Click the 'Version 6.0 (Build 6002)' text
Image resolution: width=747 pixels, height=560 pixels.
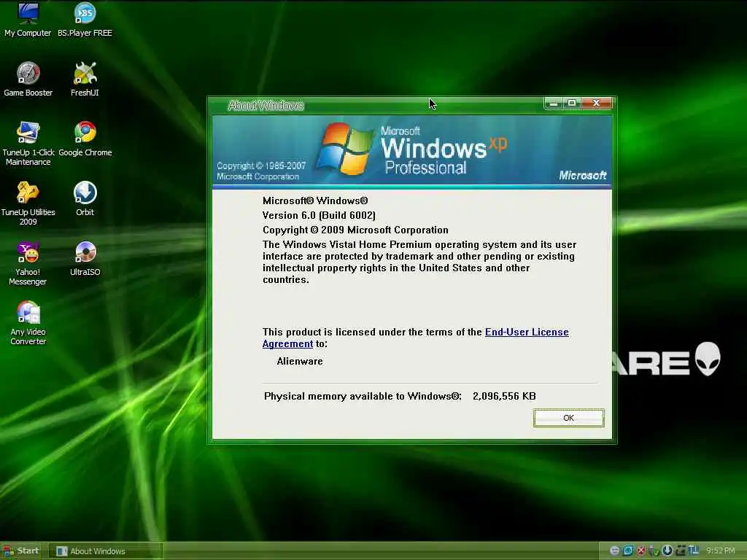point(320,215)
